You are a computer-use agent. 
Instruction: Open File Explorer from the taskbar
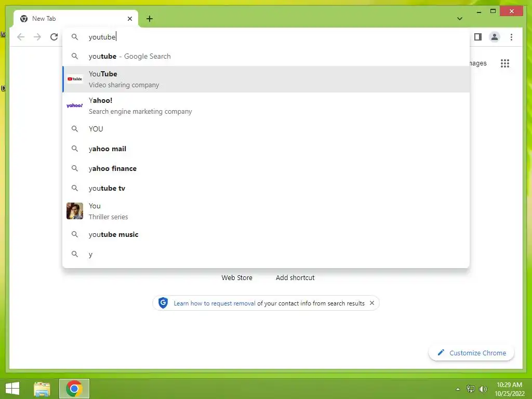(x=42, y=389)
